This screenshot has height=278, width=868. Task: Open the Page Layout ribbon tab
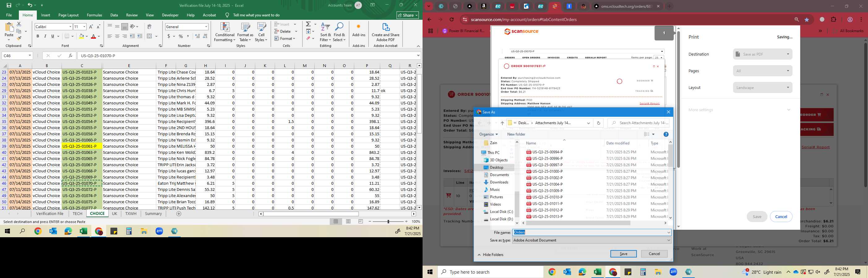click(x=68, y=15)
